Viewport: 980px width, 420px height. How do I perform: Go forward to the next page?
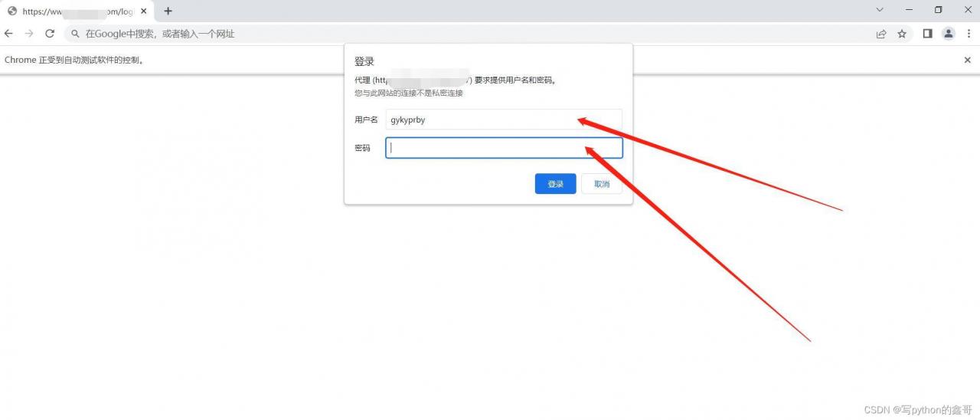pyautogui.click(x=29, y=34)
